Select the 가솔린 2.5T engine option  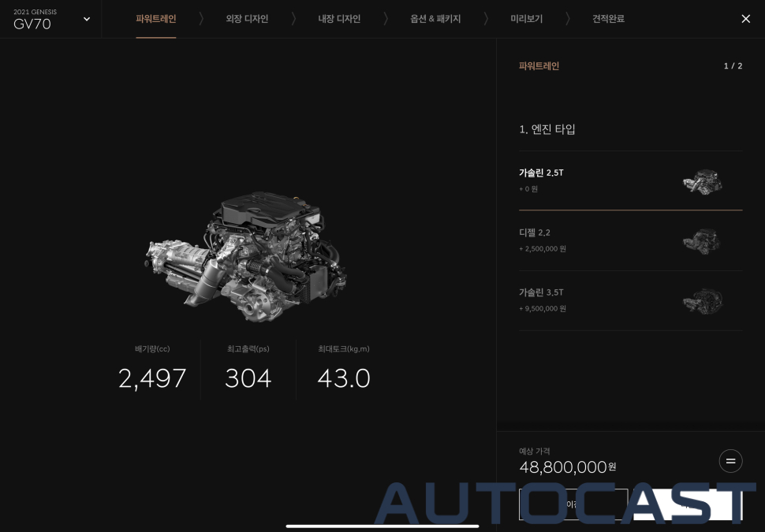click(630, 180)
